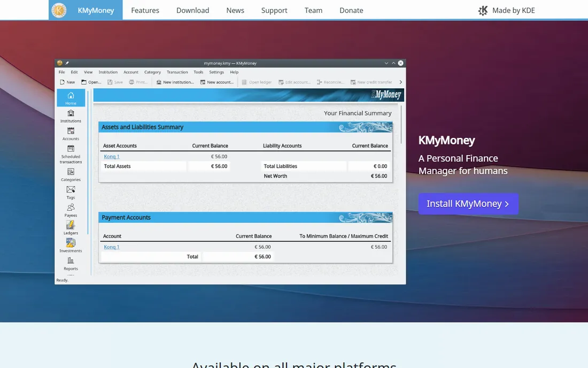
Task: Open Konq 1 under Asset Accounts
Action: (x=111, y=156)
